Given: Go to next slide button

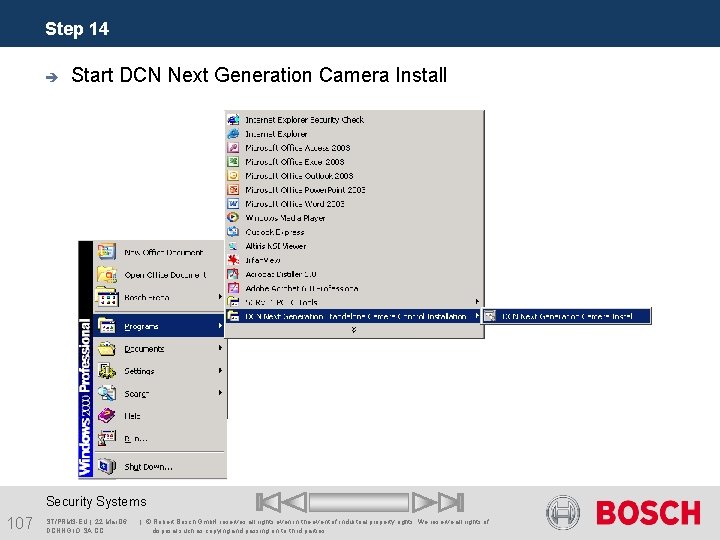Looking at the screenshot, I should point(424,502).
